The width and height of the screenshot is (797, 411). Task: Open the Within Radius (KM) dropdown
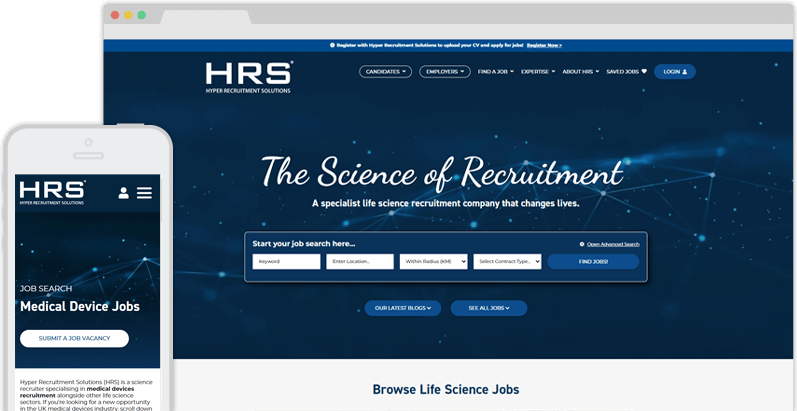[434, 262]
